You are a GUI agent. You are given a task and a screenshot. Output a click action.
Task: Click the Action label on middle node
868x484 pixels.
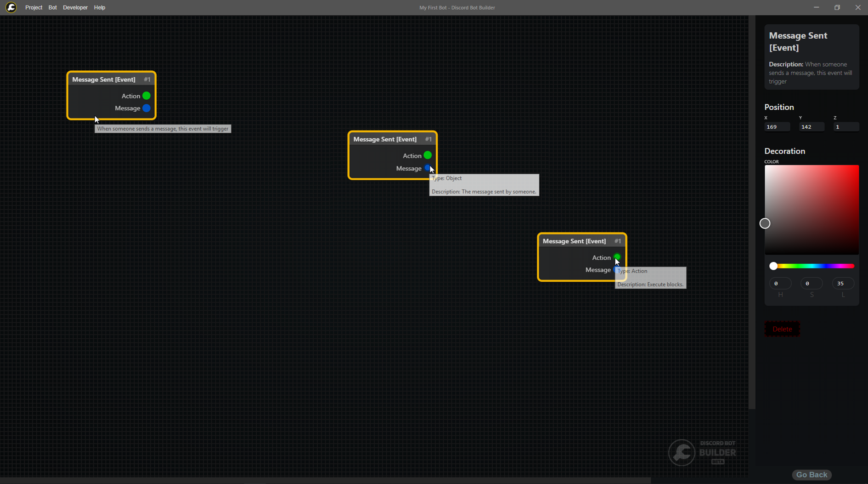412,156
